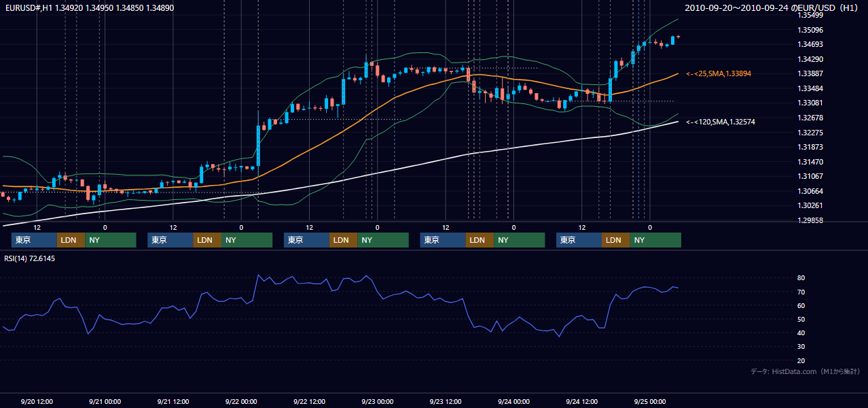
Task: Click price axis value 1.32678
Action: pyautogui.click(x=810, y=118)
